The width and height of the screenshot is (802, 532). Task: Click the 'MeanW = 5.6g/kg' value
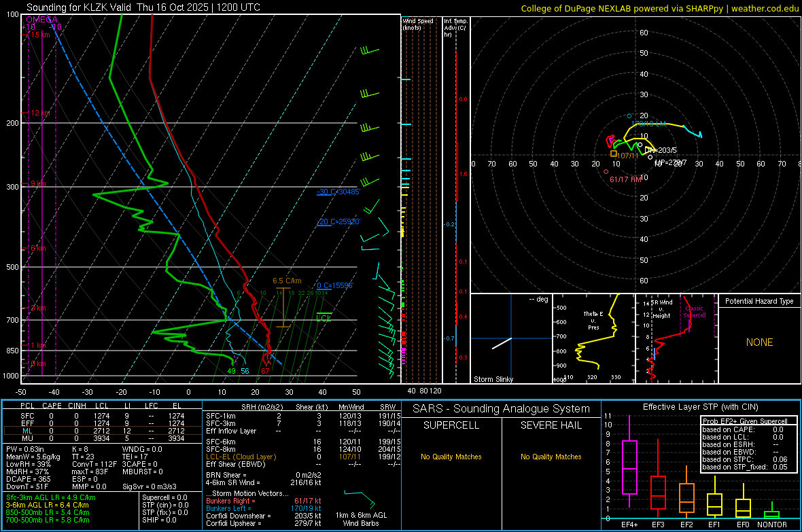33,457
